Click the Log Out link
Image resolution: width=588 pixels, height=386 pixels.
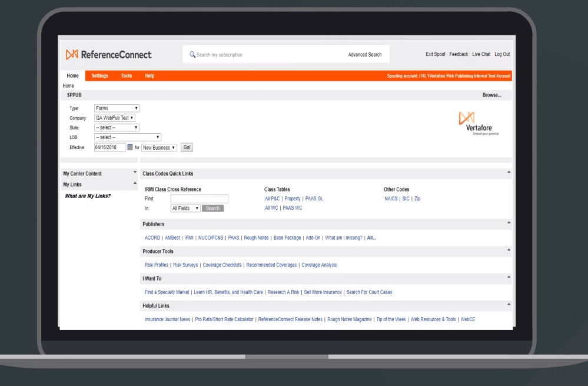pyautogui.click(x=501, y=54)
